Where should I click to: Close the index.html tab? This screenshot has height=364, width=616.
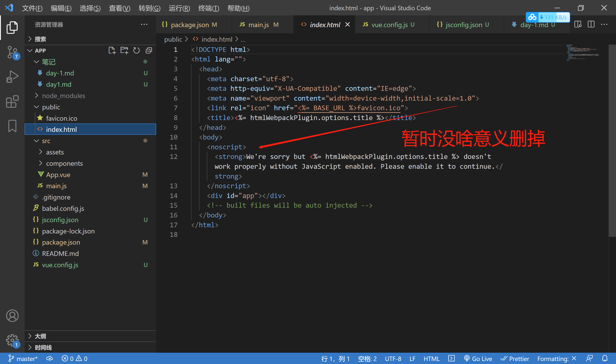tap(347, 25)
